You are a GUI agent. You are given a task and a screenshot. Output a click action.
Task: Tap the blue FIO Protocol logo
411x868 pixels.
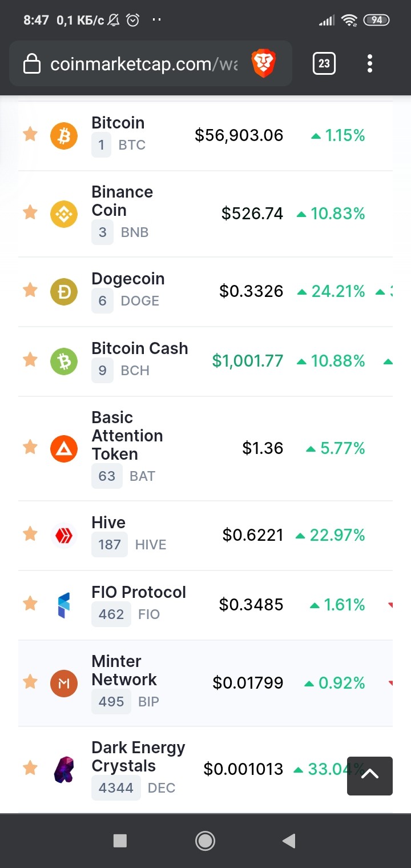[x=64, y=605]
